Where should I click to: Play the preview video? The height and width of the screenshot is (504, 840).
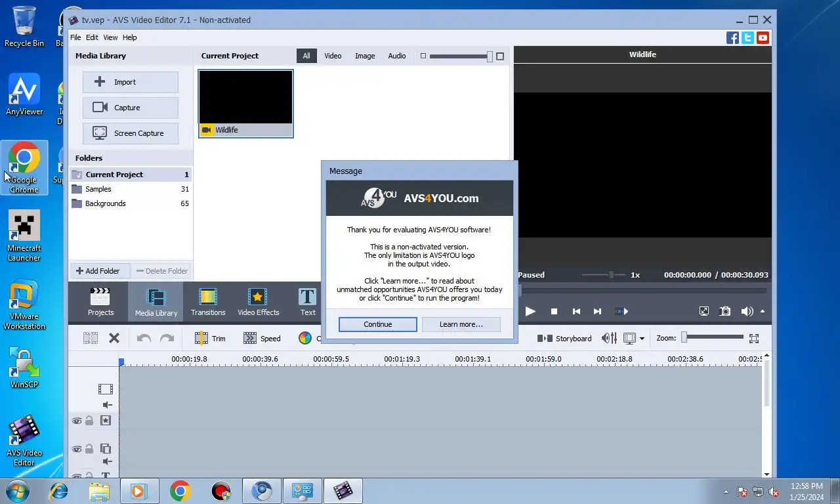[x=530, y=311]
